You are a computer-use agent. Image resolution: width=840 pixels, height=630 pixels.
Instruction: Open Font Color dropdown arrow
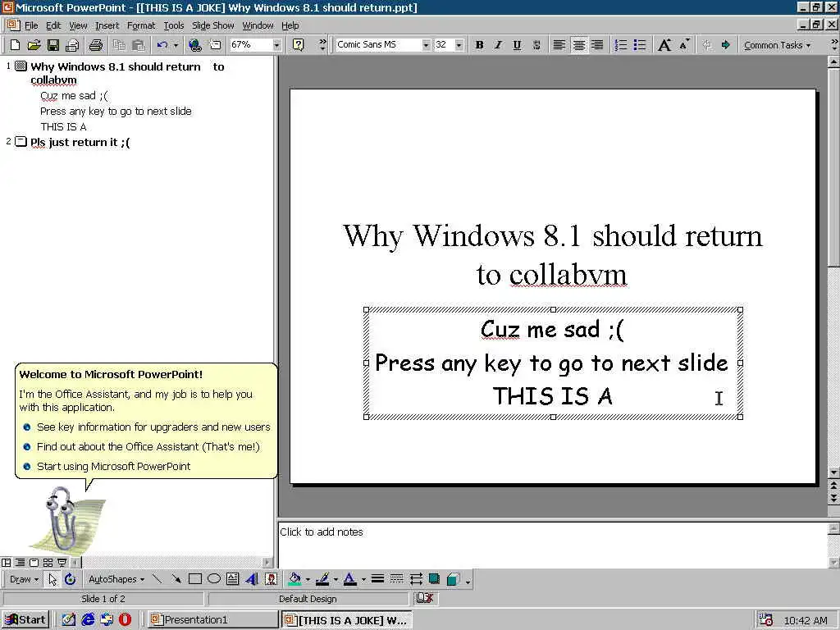coord(363,579)
